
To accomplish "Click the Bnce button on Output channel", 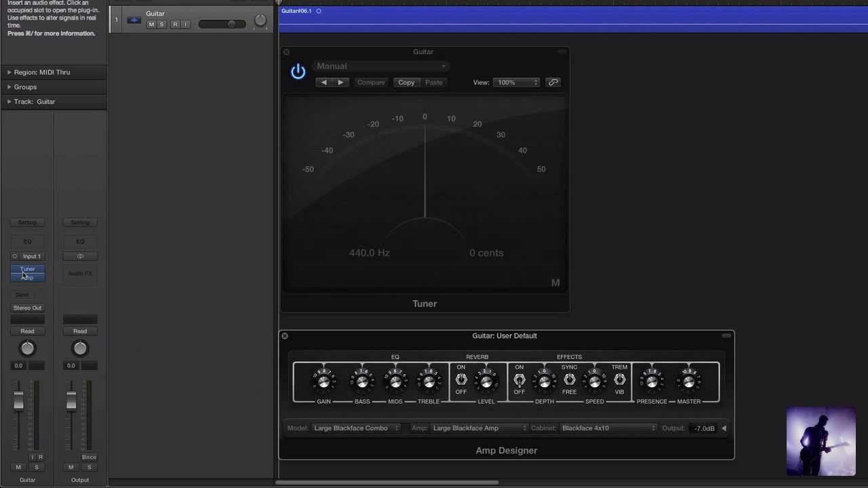I will coord(89,457).
